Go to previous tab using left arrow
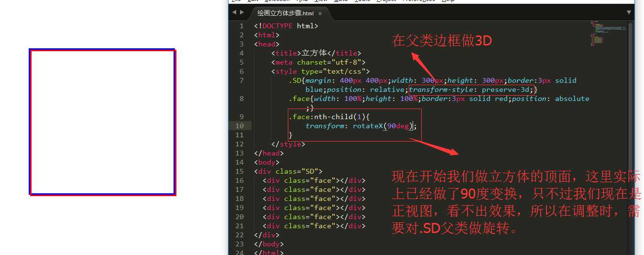Image resolution: width=644 pixels, height=255 pixels. 234,12
